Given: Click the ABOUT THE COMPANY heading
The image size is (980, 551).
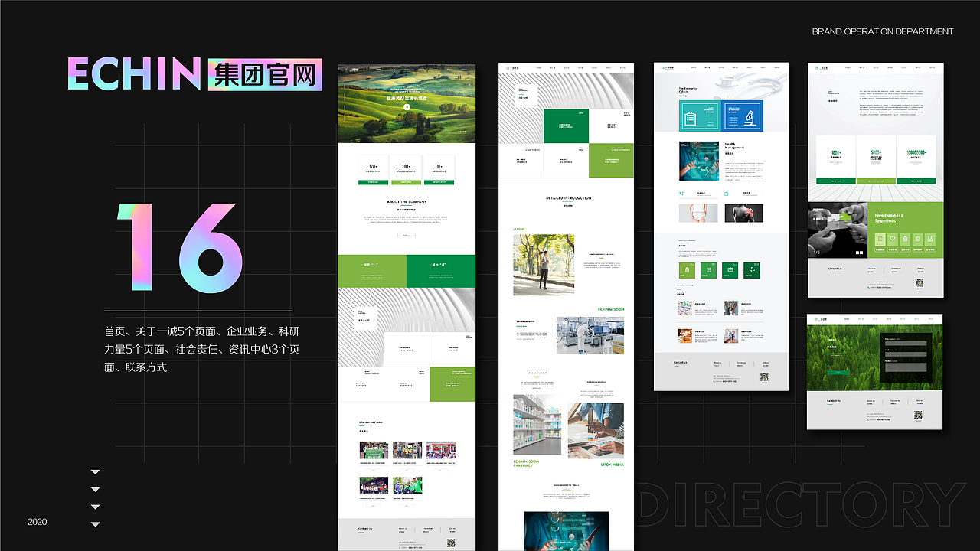Looking at the screenshot, I should pyautogui.click(x=407, y=202).
